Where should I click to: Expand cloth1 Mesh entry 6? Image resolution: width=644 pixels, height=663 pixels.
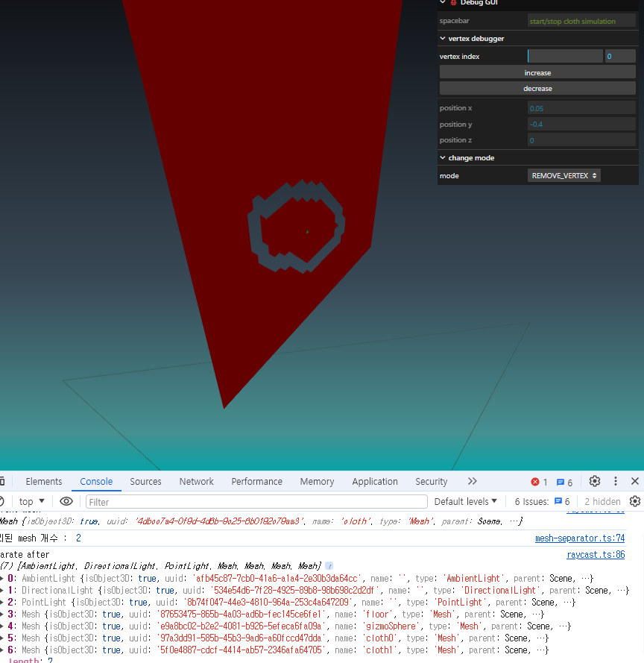point(1,650)
